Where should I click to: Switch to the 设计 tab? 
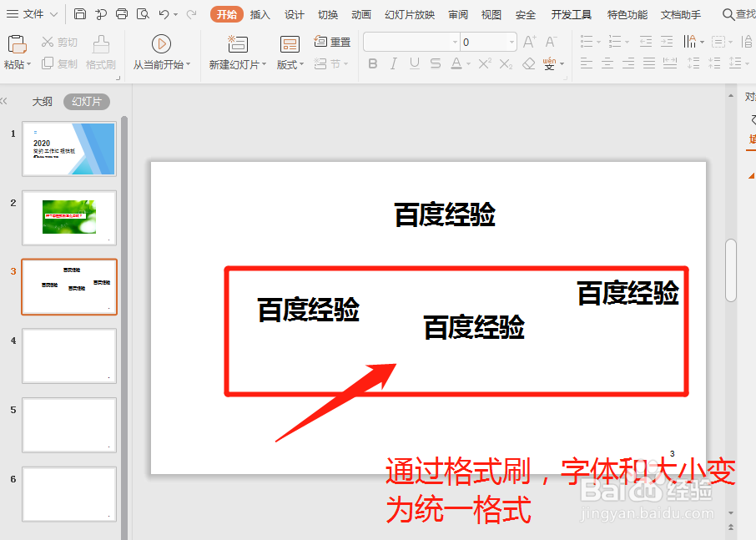tap(294, 15)
